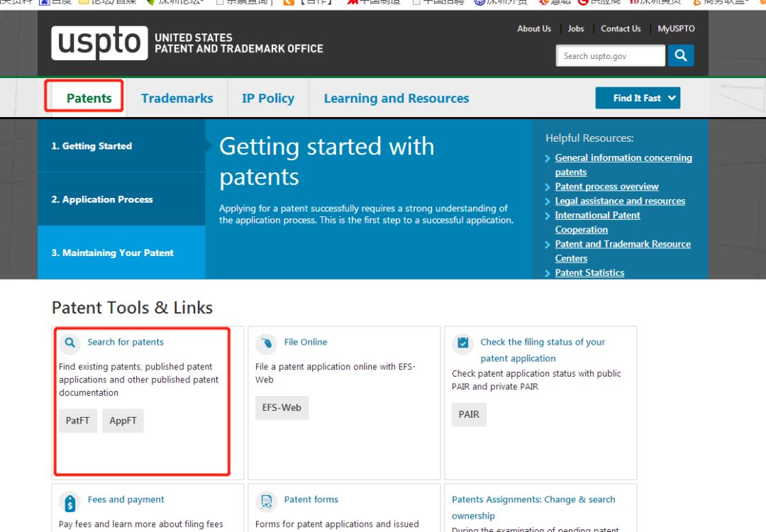
Task: Click the 'Patent Tools & Links' heading
Action: (133, 307)
